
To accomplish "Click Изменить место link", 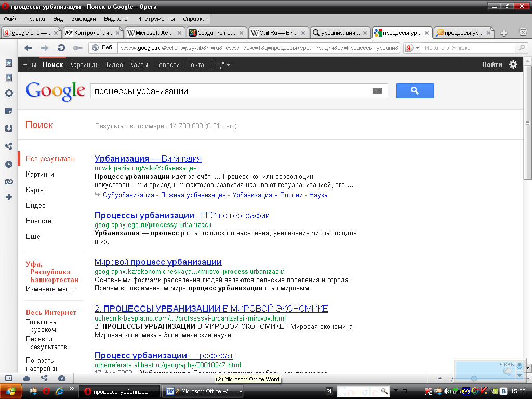I will [x=50, y=289].
